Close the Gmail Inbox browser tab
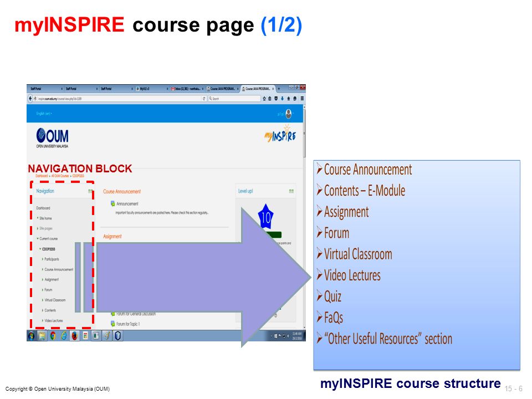 [x=203, y=89]
